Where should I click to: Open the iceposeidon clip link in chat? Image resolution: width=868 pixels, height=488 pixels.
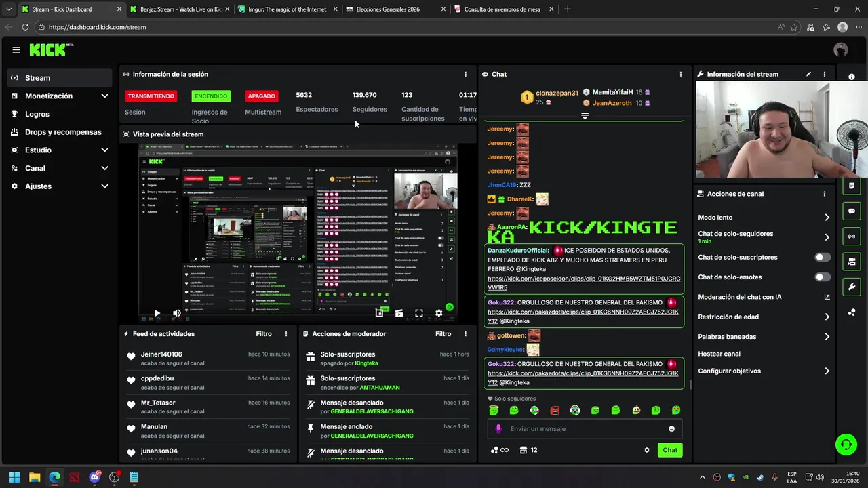click(x=584, y=283)
